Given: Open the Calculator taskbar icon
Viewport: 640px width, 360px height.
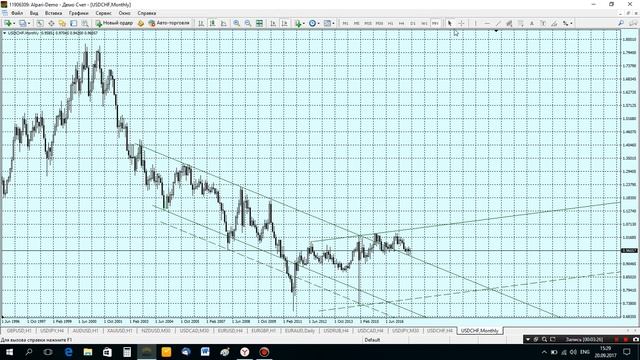Looking at the screenshot, I should coord(127,352).
